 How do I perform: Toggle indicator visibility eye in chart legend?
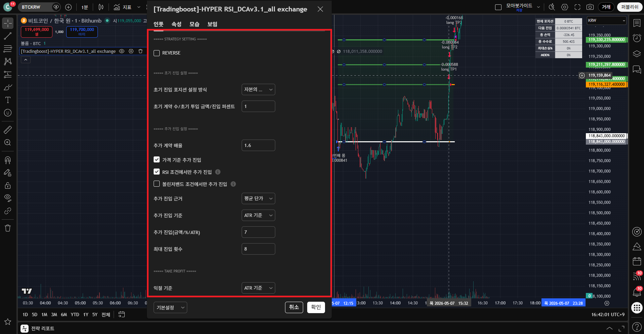pos(122,51)
